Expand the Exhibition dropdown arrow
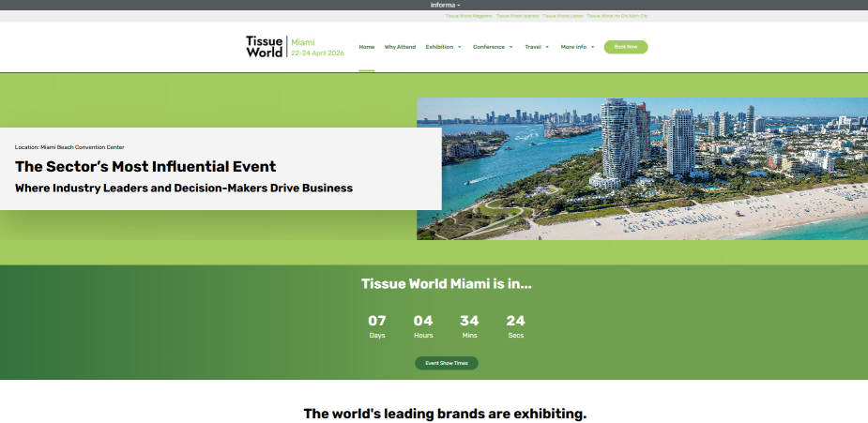 tap(460, 47)
